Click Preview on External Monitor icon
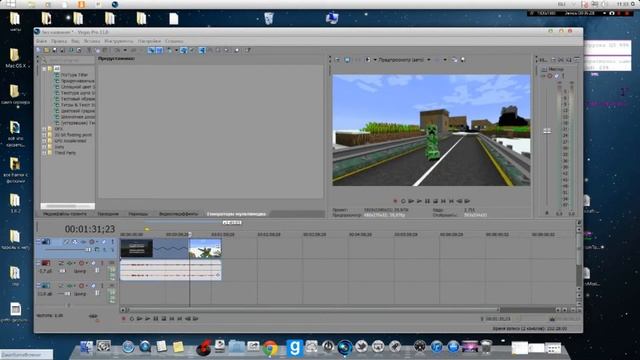640x360 pixels. 347,60
